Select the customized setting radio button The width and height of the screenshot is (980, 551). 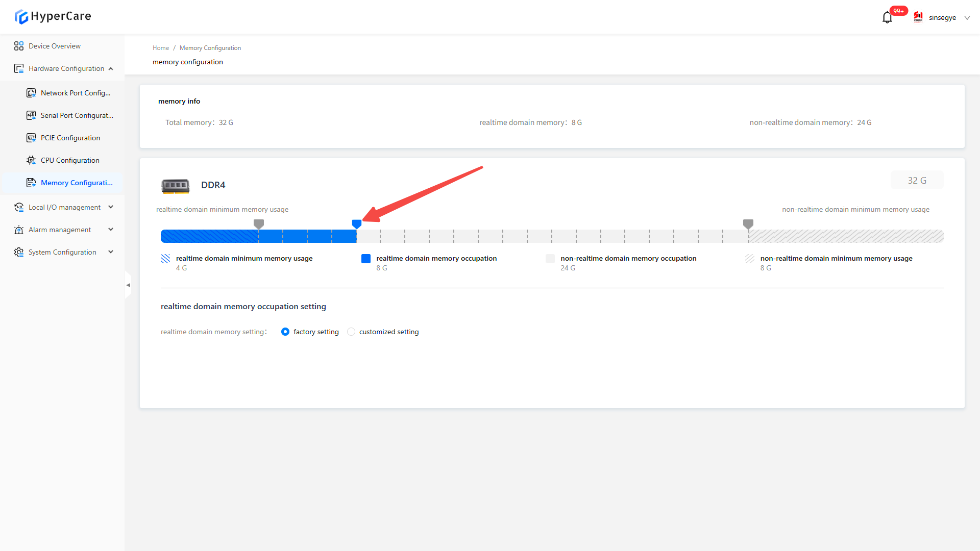351,332
